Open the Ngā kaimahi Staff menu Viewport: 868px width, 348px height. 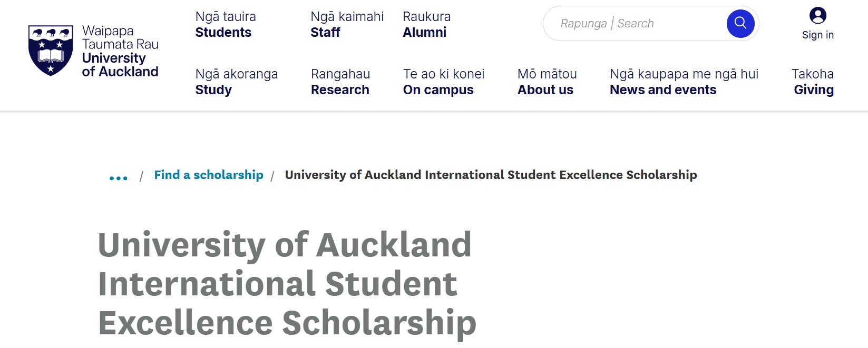pyautogui.click(x=347, y=25)
